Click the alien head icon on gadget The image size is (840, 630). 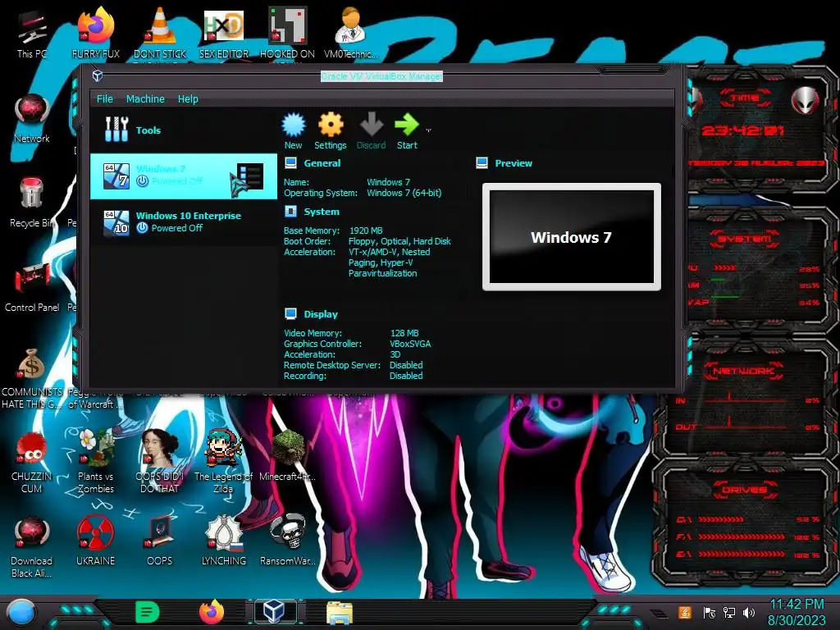click(805, 99)
